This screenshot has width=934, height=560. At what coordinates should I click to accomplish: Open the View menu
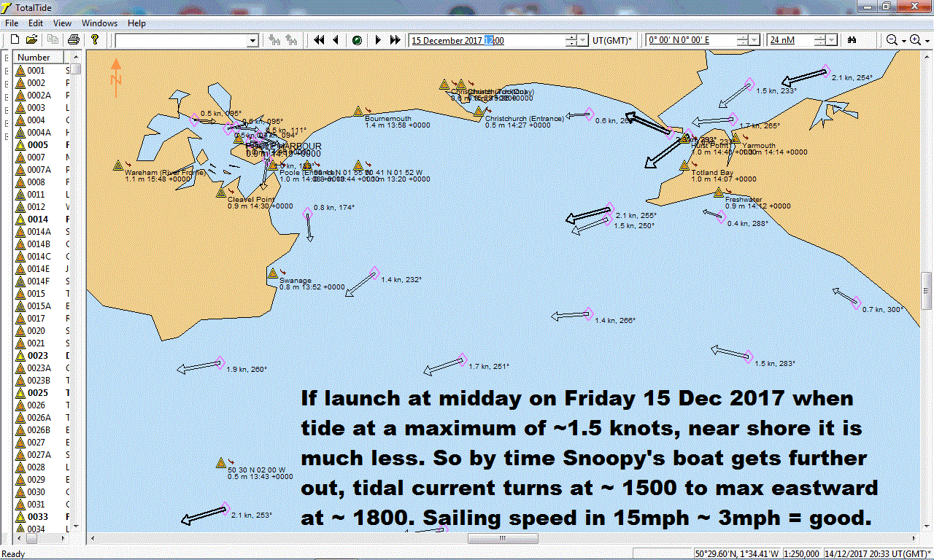tap(62, 23)
